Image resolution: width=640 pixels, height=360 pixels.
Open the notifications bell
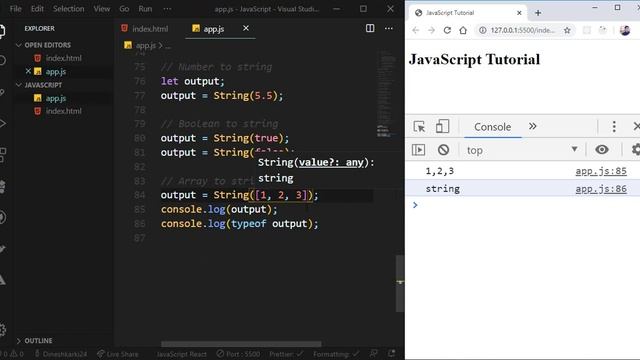pyautogui.click(x=391, y=353)
